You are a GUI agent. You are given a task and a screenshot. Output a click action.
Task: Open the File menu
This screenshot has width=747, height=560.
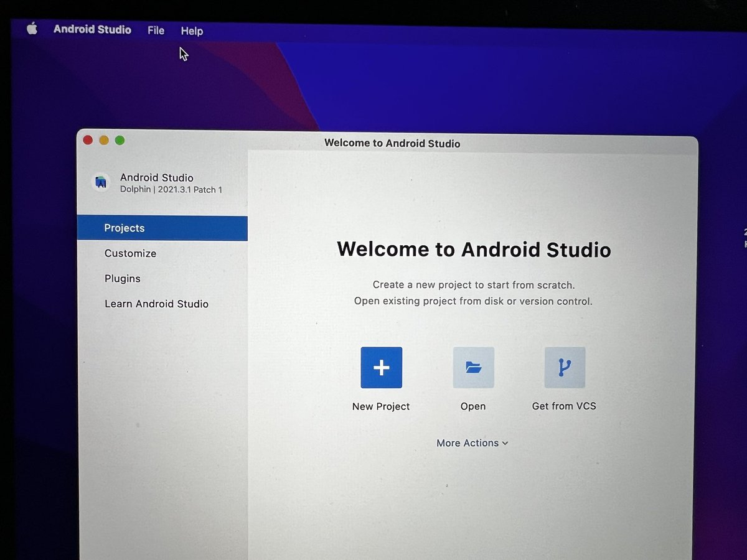click(x=156, y=30)
